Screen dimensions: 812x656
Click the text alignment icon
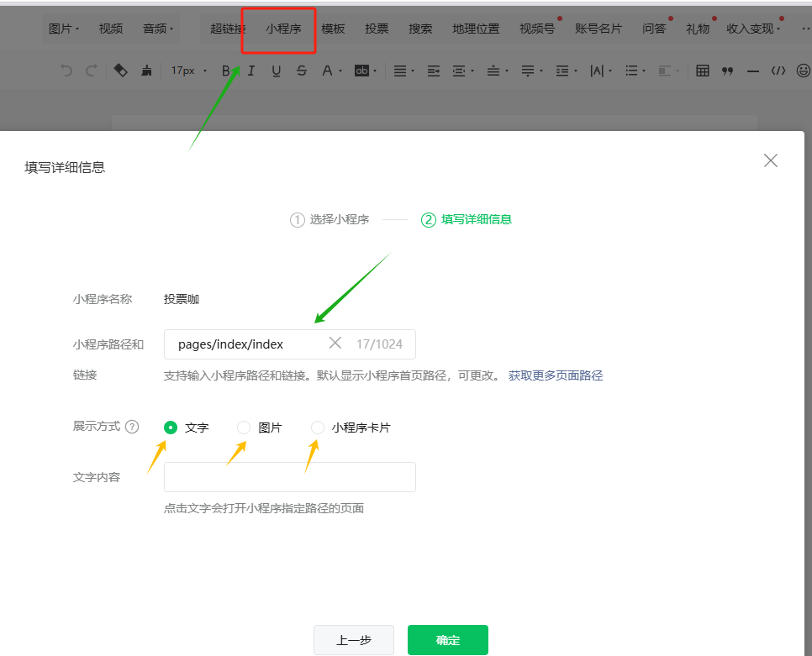point(400,71)
